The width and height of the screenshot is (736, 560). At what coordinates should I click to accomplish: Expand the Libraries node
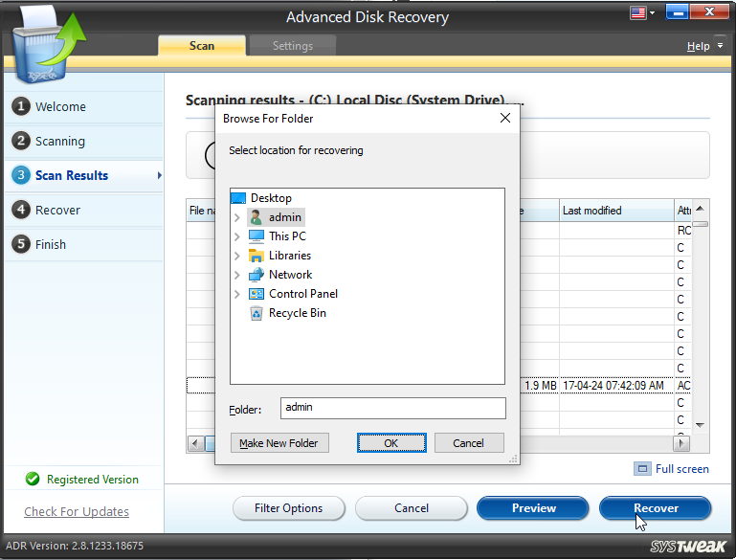pos(237,256)
